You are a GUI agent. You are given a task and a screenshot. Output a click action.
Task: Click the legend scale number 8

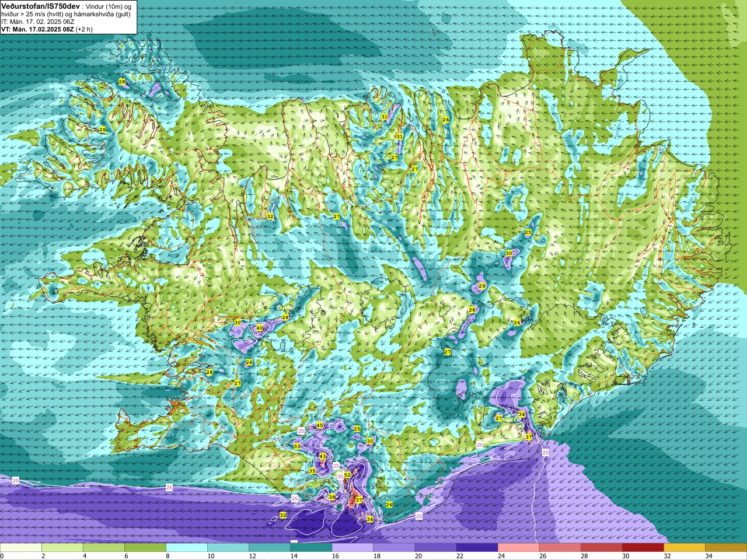(x=167, y=556)
